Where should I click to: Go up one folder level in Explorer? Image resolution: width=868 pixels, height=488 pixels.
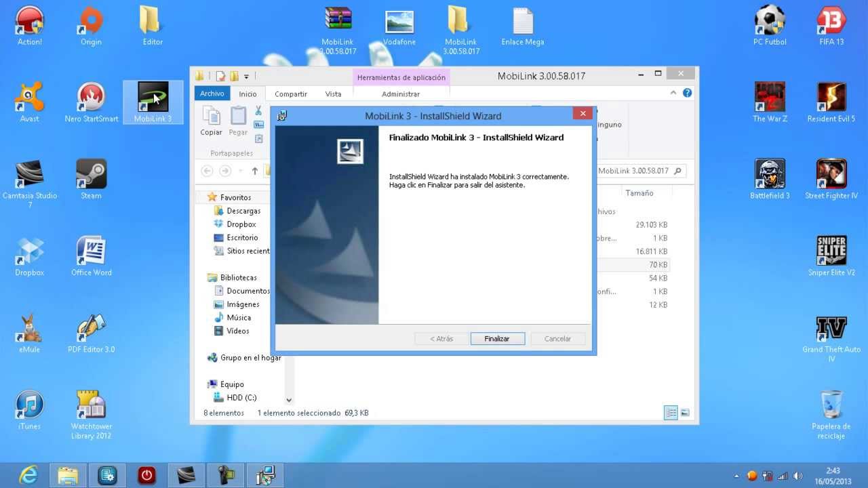point(255,171)
